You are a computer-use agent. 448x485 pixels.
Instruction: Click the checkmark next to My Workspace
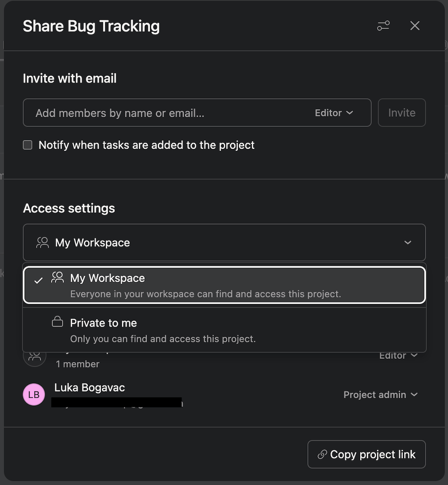pyautogui.click(x=38, y=280)
